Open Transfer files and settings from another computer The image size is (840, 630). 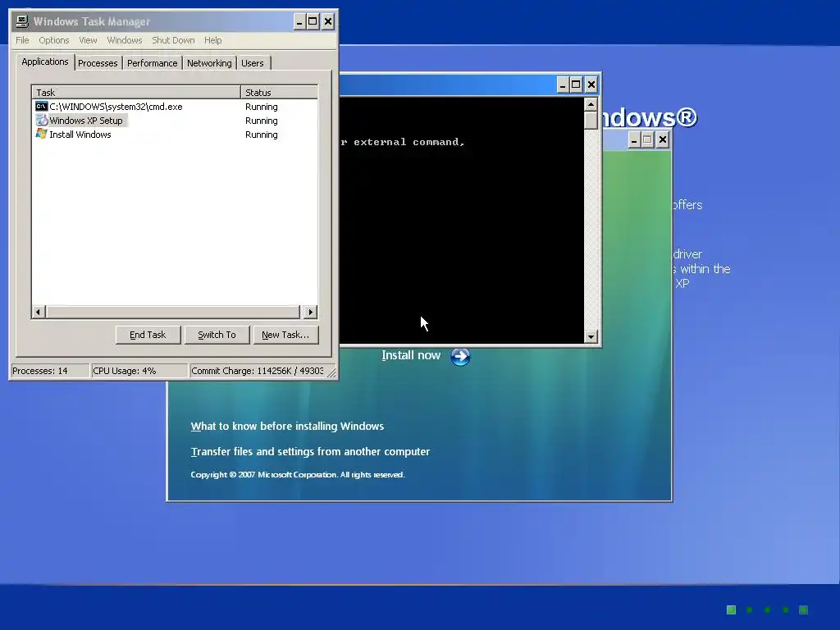(310, 452)
